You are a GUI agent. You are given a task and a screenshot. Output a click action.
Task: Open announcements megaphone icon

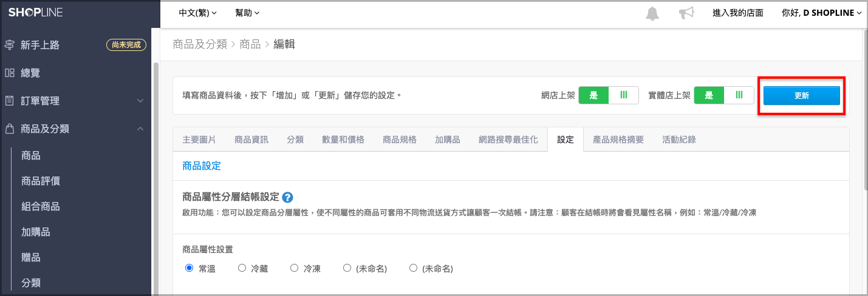tap(686, 13)
